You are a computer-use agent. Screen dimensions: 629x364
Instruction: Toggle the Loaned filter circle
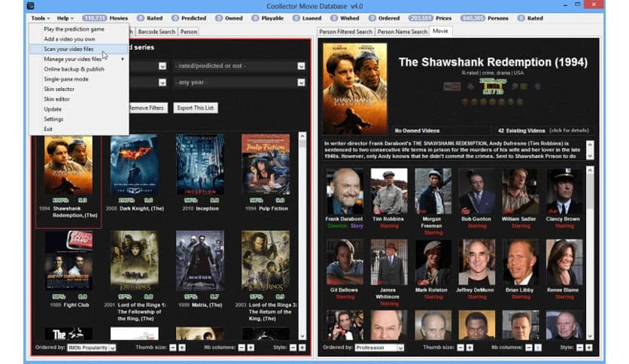(x=296, y=18)
